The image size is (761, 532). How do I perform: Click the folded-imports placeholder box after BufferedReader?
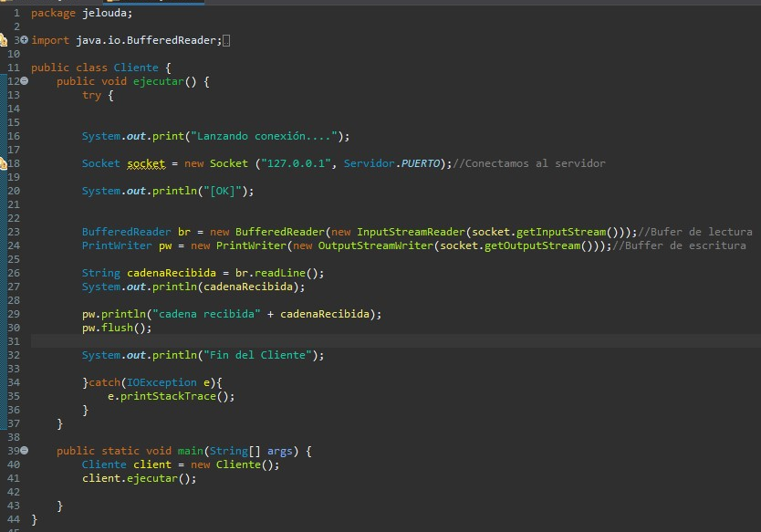226,40
